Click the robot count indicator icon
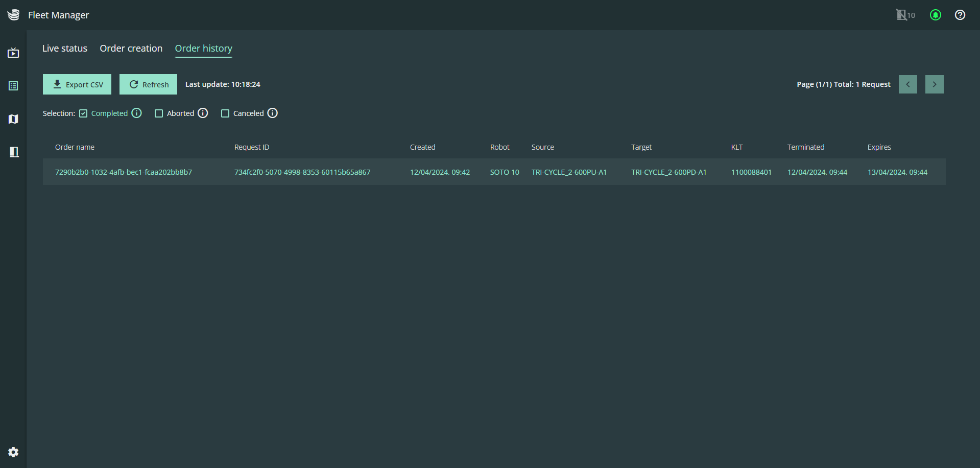The image size is (980, 468). coord(905,15)
